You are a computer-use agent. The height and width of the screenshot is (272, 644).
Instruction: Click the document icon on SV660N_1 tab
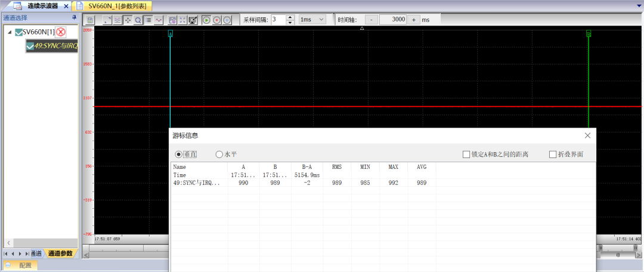[x=80, y=6]
